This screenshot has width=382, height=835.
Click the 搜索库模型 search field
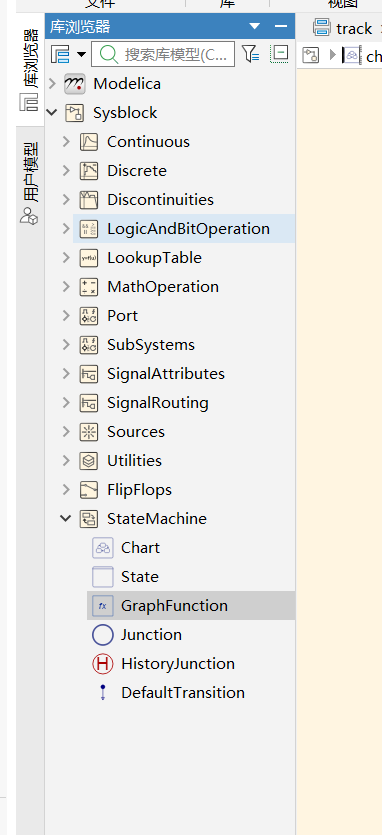coord(163,54)
